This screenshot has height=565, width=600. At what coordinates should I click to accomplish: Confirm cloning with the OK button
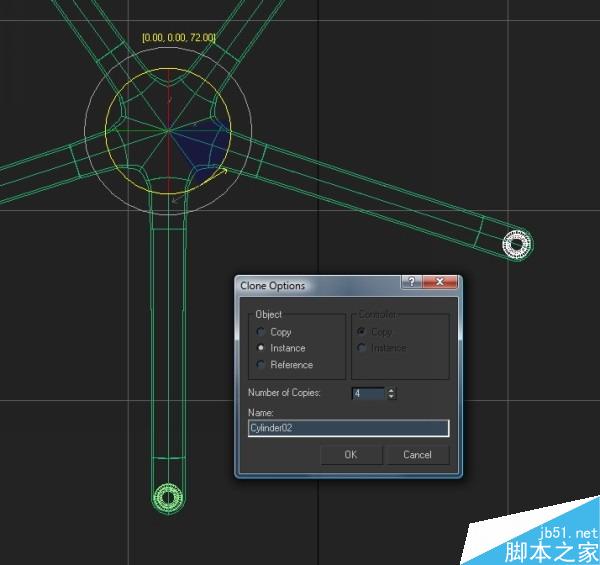(351, 454)
